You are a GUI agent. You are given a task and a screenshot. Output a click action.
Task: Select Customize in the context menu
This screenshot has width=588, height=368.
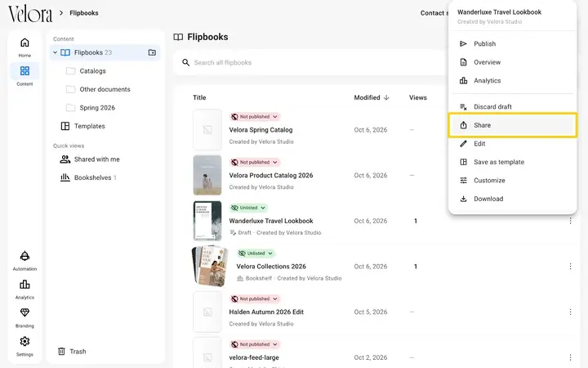512,181
